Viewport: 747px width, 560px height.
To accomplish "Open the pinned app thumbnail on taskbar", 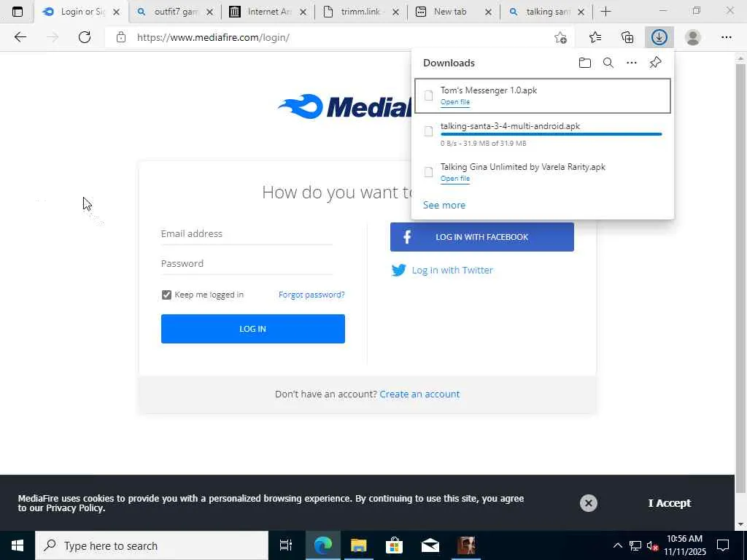I will [466, 545].
